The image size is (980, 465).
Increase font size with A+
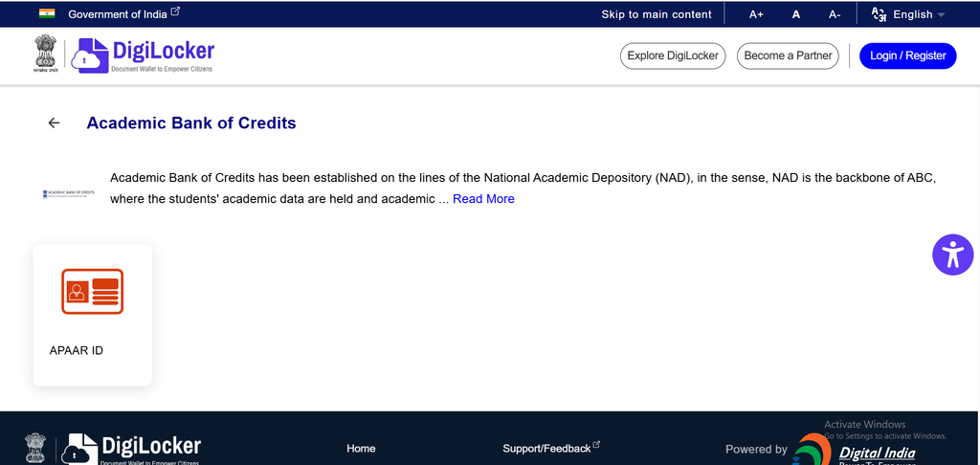point(756,14)
